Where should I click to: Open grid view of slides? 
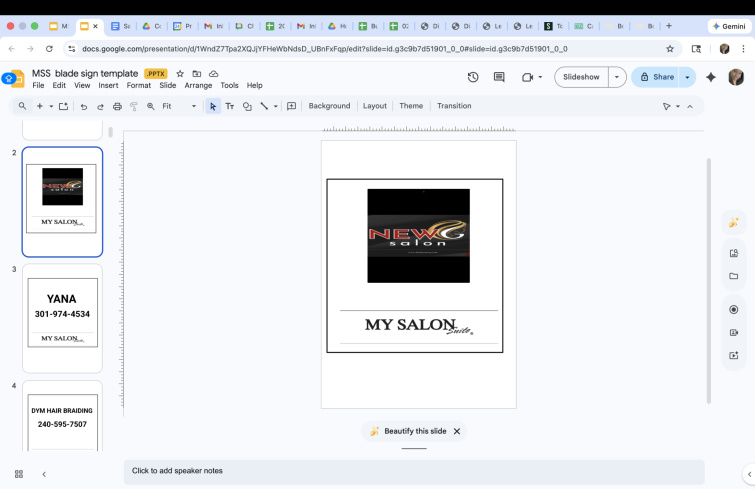coord(19,474)
